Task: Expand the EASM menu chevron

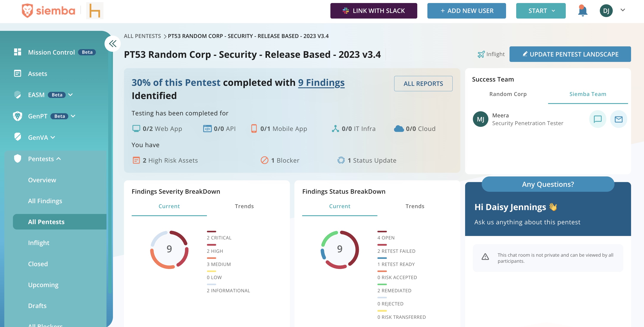Action: (x=70, y=94)
